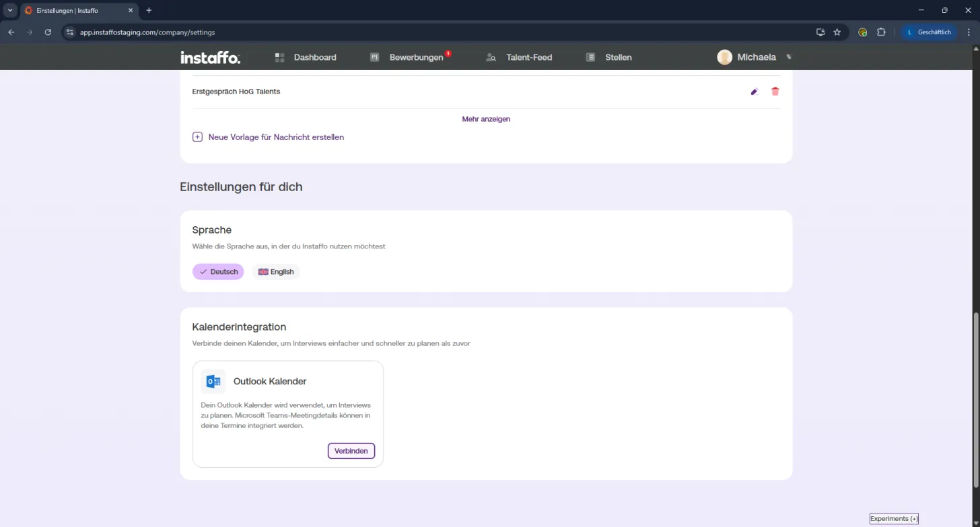Screen dimensions: 980x527
Task: Create a new message template
Action: click(x=269, y=137)
